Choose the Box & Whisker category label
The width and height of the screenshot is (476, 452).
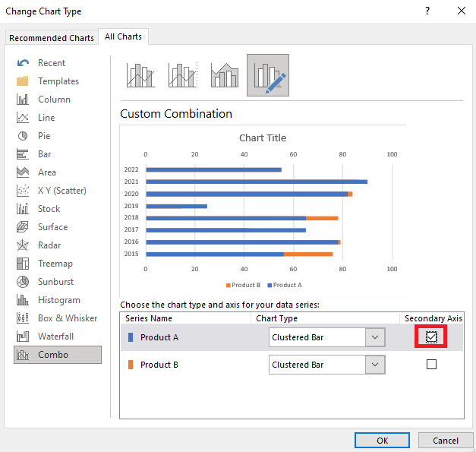click(68, 318)
